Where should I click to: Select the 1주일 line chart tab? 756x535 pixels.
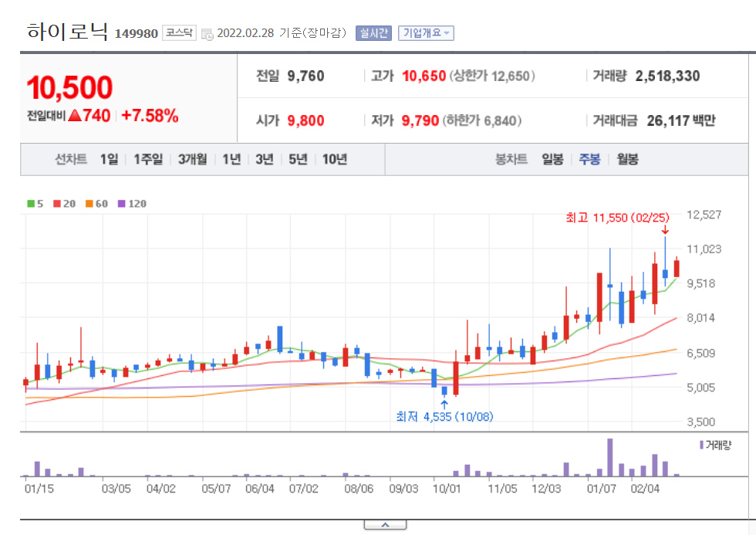click(x=148, y=159)
